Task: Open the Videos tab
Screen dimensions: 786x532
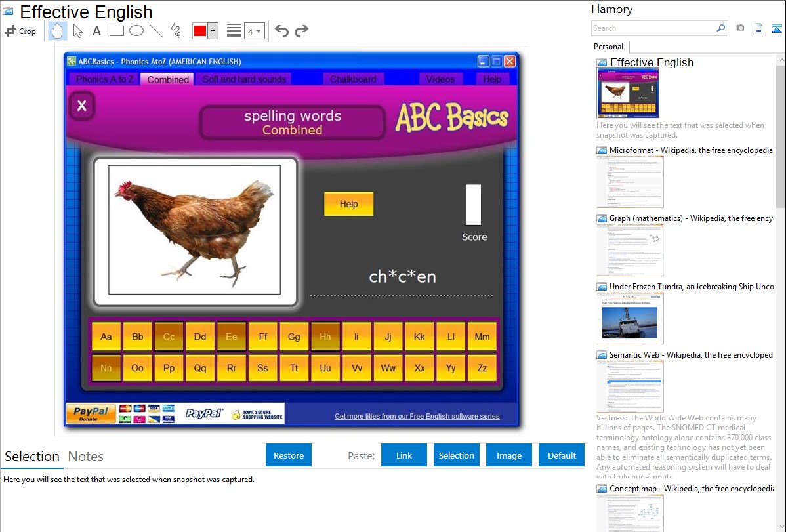Action: [x=440, y=79]
